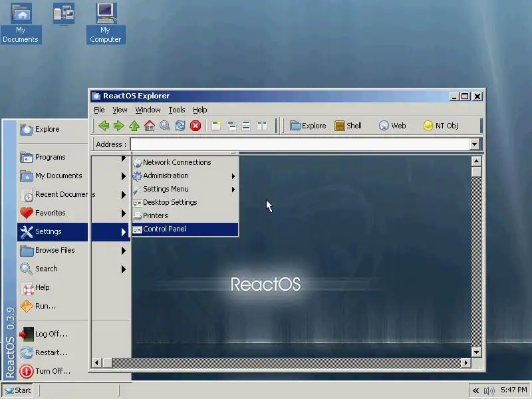Select Desktop Settings in the submenu
532x399 pixels.
[x=186, y=202]
